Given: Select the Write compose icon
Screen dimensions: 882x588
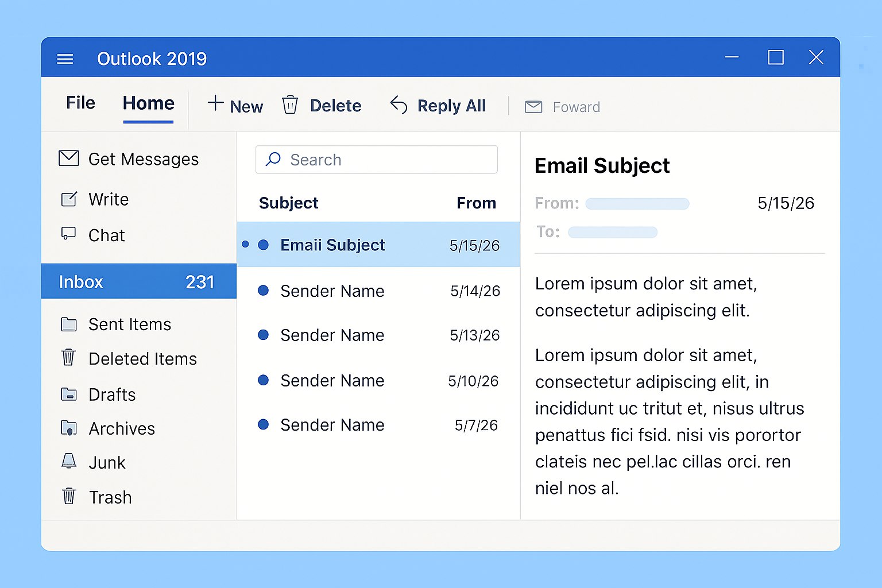Looking at the screenshot, I should click(x=68, y=199).
